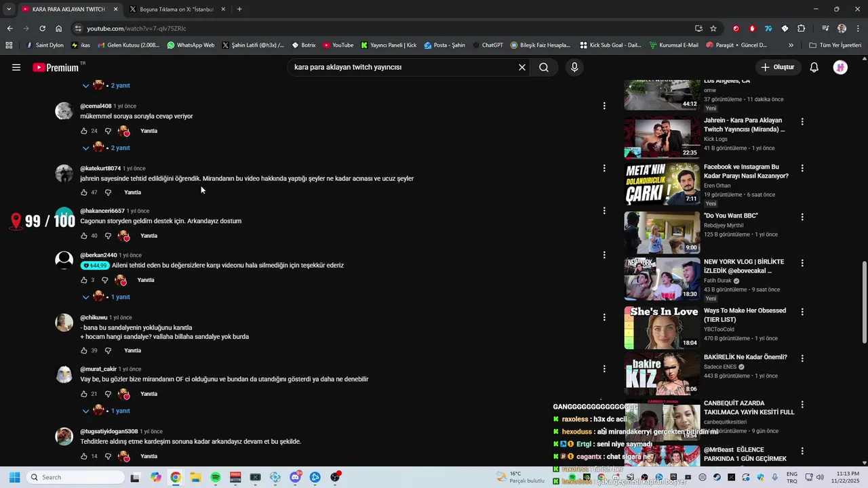Viewport: 868px width, 488px height.
Task: Bookmark this page with star icon
Action: point(713,28)
